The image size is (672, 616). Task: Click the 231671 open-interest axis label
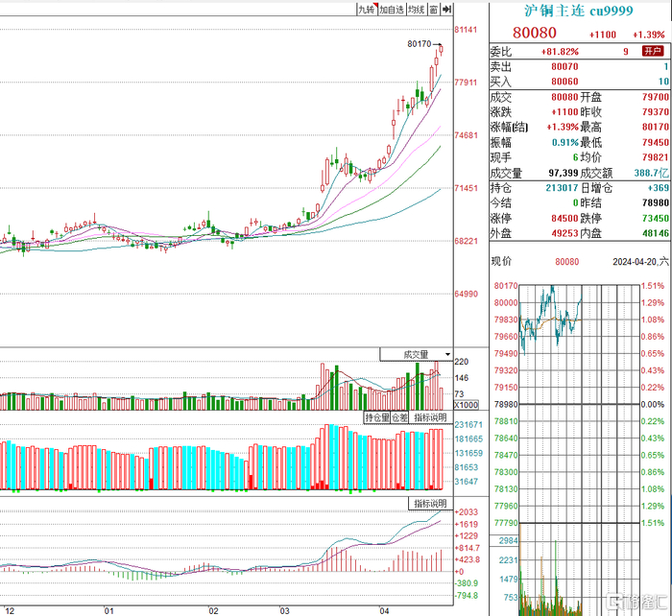click(x=468, y=424)
